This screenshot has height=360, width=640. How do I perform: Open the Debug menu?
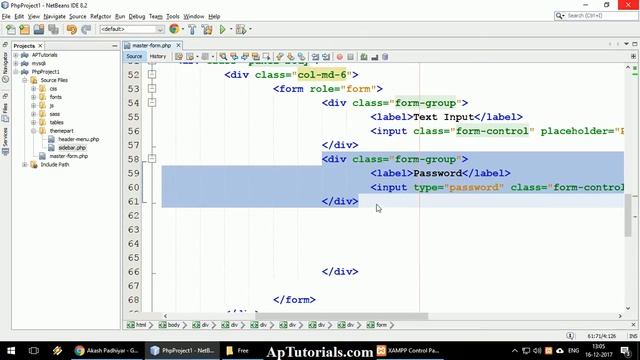coord(137,16)
